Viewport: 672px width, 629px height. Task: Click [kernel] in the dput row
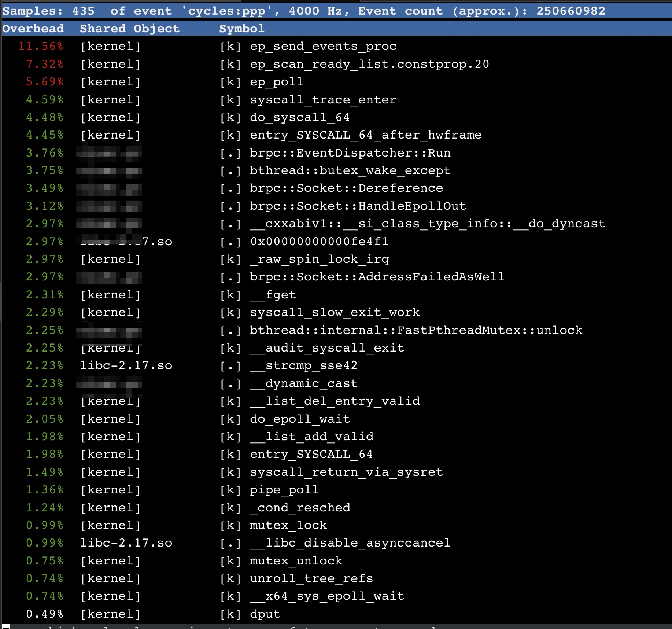pyautogui.click(x=110, y=614)
